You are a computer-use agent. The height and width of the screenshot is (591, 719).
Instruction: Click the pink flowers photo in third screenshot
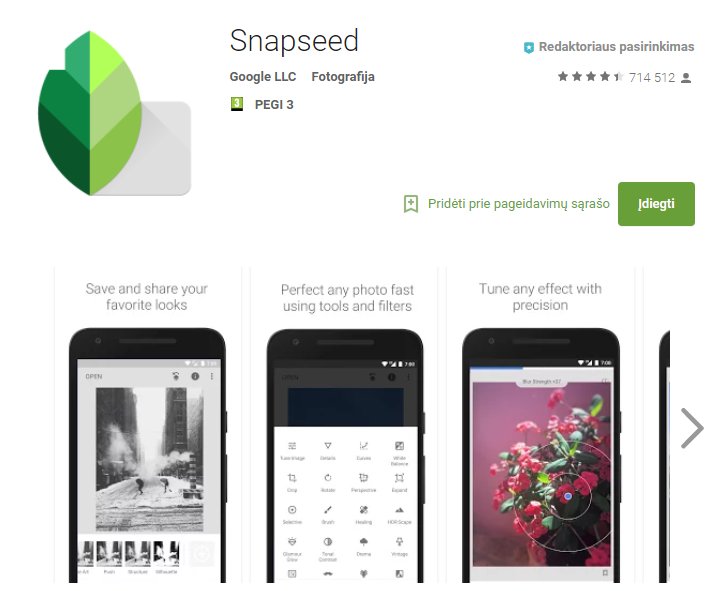[542, 475]
